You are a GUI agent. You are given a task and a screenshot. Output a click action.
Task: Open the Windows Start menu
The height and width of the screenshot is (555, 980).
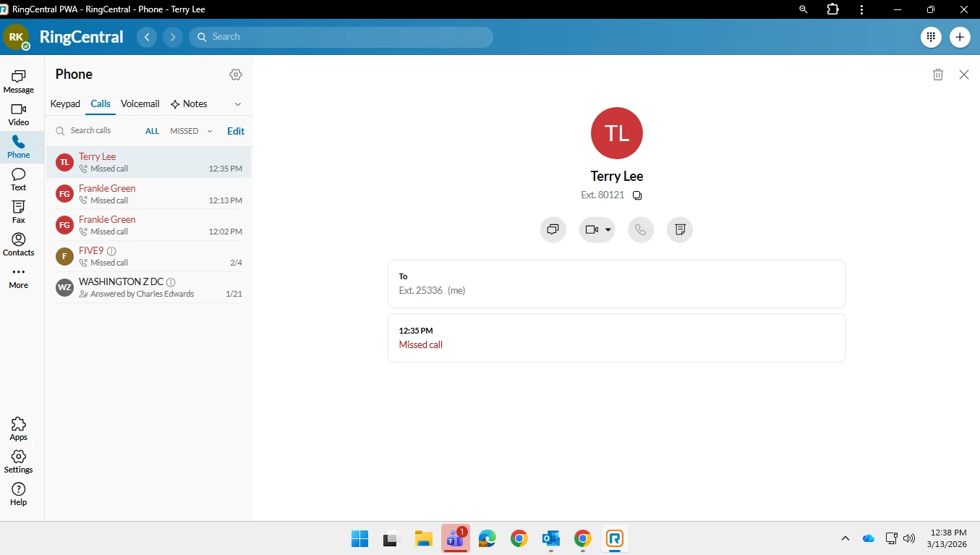[x=359, y=538]
